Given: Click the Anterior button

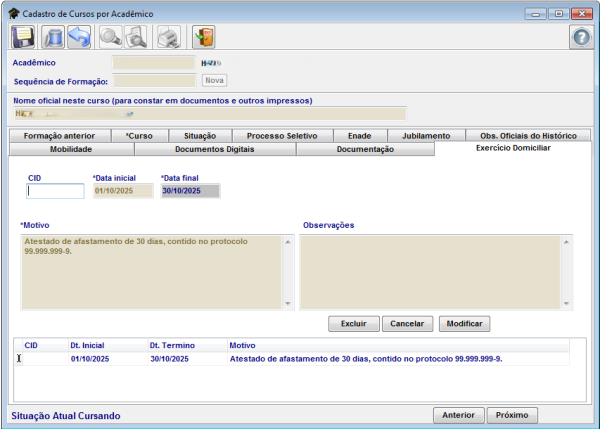Looking at the screenshot, I should tap(458, 414).
